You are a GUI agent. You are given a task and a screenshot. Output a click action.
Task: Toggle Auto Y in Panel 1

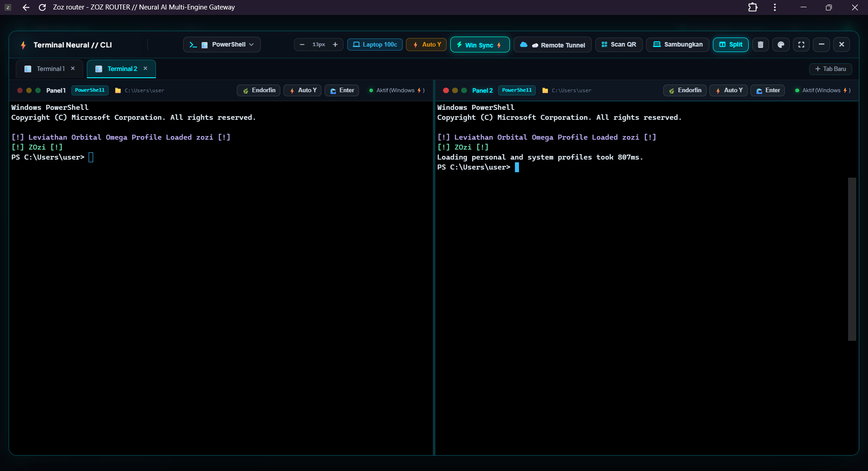pos(303,90)
